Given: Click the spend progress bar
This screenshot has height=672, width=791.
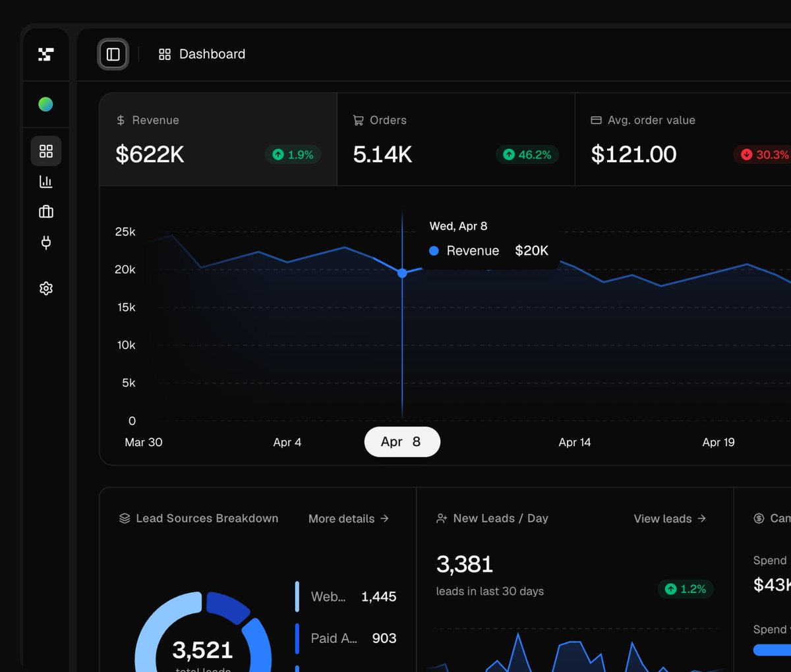Looking at the screenshot, I should (772, 650).
